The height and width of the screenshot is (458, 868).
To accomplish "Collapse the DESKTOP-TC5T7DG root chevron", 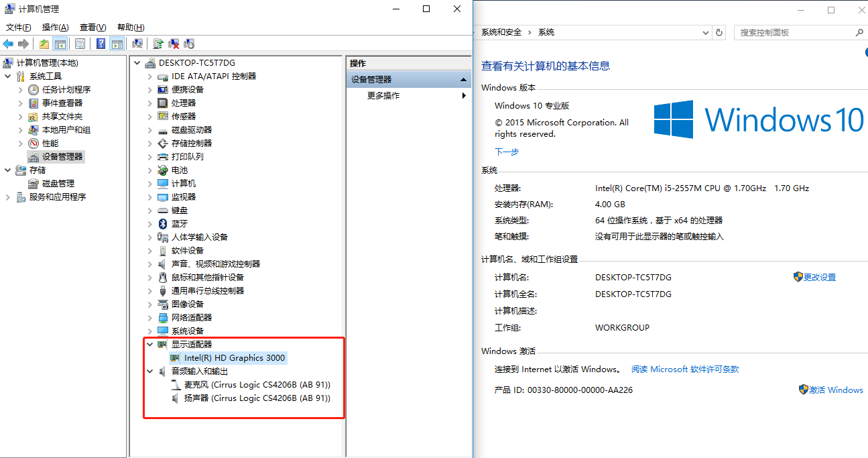I will [137, 62].
